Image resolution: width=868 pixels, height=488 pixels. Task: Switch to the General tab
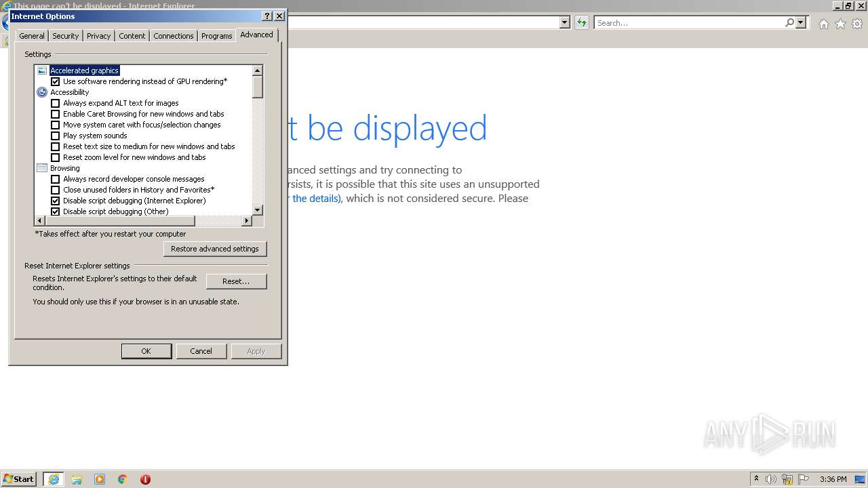32,36
